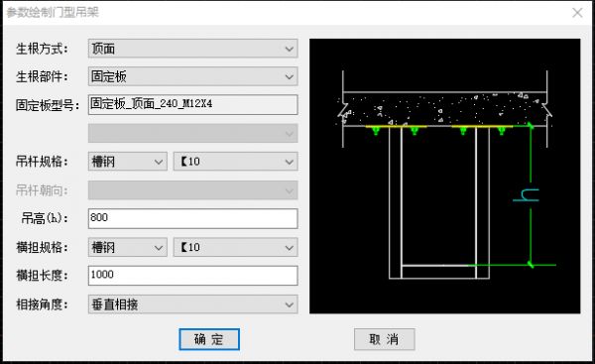595x364 pixels.
Task: Open the 吊杆规格 type dropdown showing 槽钢
Action: coord(128,162)
